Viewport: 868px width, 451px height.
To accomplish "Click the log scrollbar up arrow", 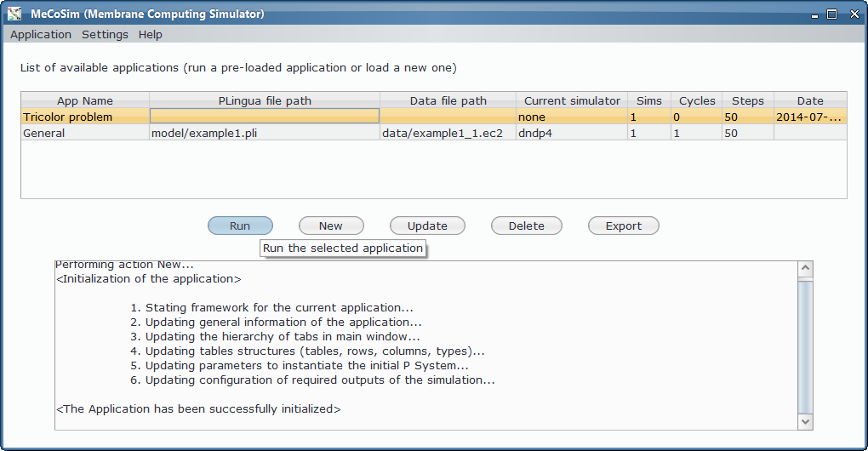I will pos(805,268).
